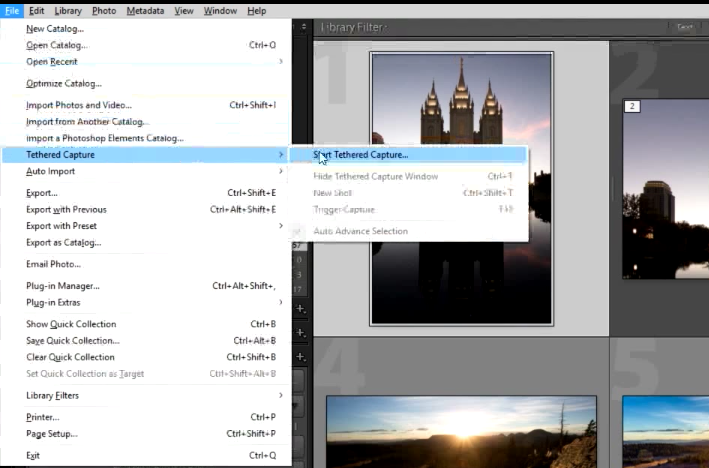Expand the Export with Preset submenu
709x468 pixels.
tap(146, 226)
